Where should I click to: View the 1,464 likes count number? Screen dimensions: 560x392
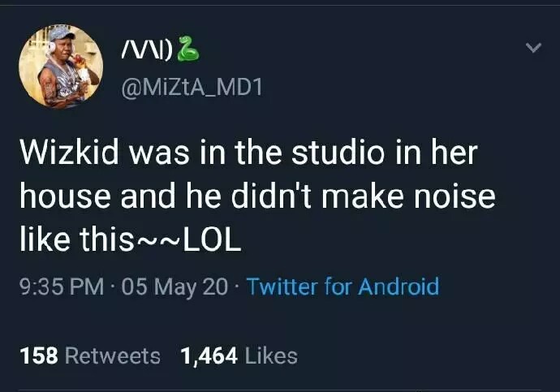tap(209, 355)
